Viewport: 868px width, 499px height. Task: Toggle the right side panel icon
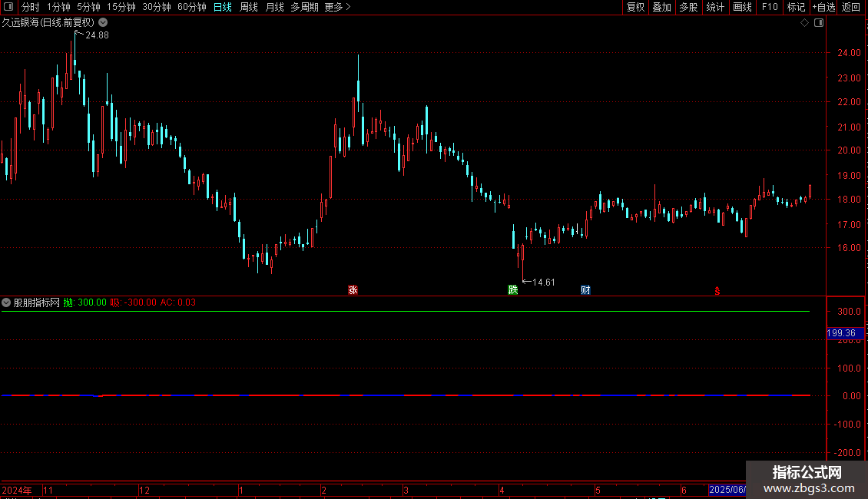pyautogui.click(x=819, y=23)
